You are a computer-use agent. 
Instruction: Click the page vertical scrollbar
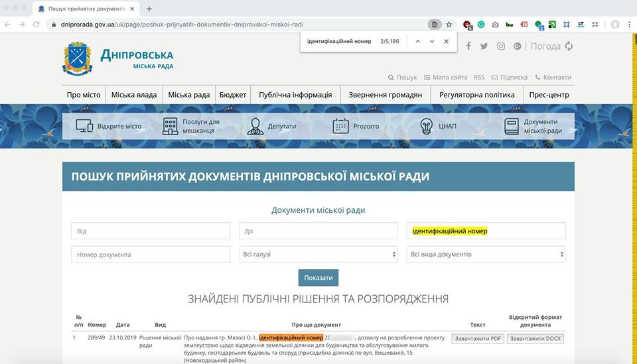point(634,199)
